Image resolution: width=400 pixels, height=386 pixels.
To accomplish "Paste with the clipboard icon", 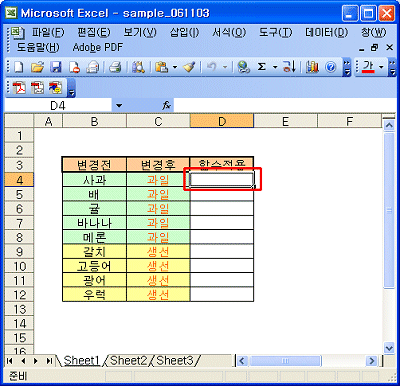I will 162,67.
